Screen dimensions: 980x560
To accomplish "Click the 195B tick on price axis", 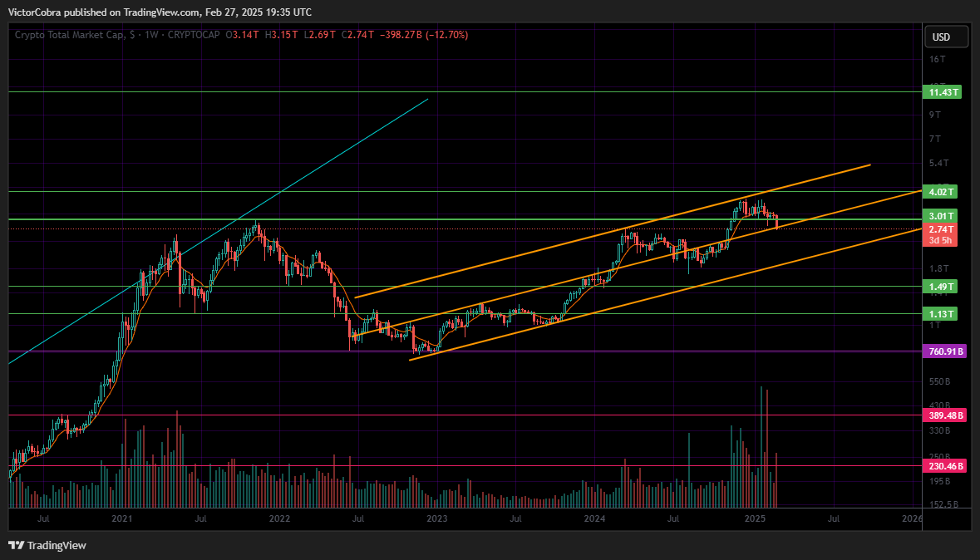I will pos(939,481).
